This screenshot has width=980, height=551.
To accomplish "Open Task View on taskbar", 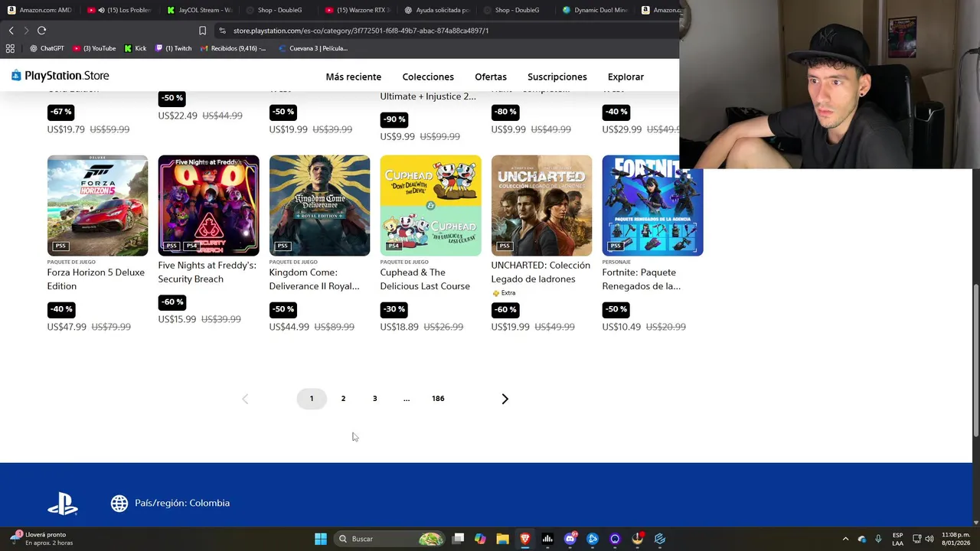I will (x=458, y=539).
